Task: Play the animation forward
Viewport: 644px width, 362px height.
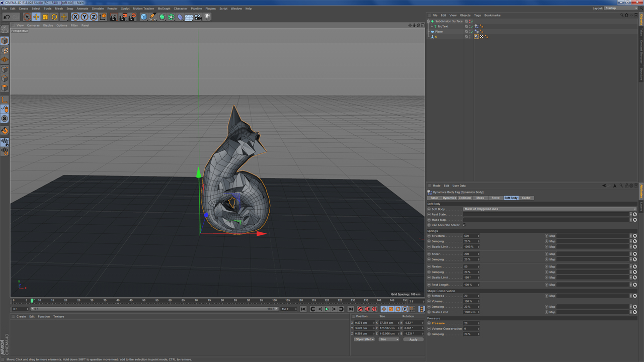Action: [327, 309]
